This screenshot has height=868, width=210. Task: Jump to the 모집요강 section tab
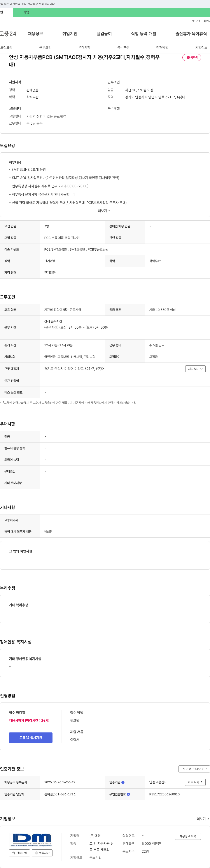coord(6,47)
